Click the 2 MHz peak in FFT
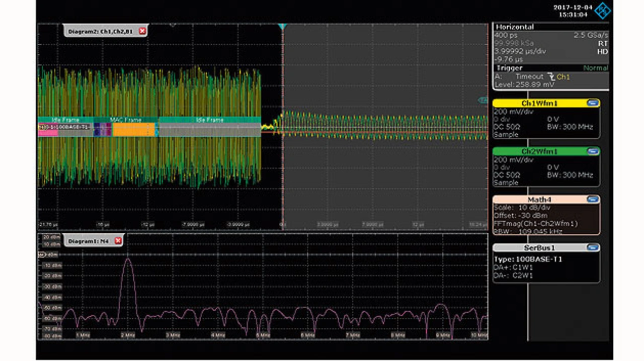Viewport: 644px width, 361px height. [x=128, y=259]
